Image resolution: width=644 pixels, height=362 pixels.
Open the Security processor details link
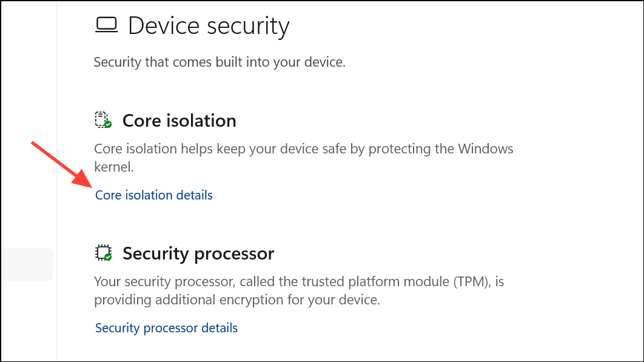click(166, 328)
